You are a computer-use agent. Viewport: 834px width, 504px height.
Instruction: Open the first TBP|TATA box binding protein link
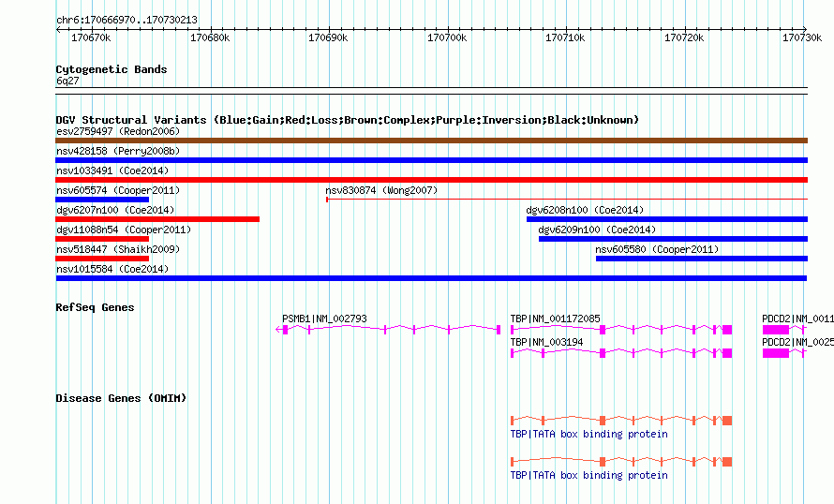588,434
